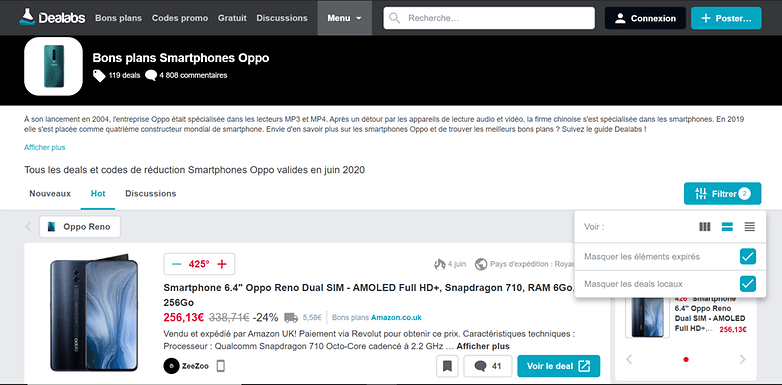
Task: Click the globe shipping country icon
Action: [481, 264]
